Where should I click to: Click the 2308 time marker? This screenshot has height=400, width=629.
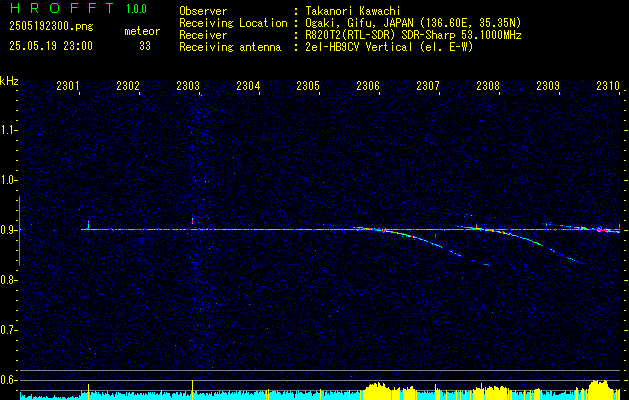tap(488, 85)
